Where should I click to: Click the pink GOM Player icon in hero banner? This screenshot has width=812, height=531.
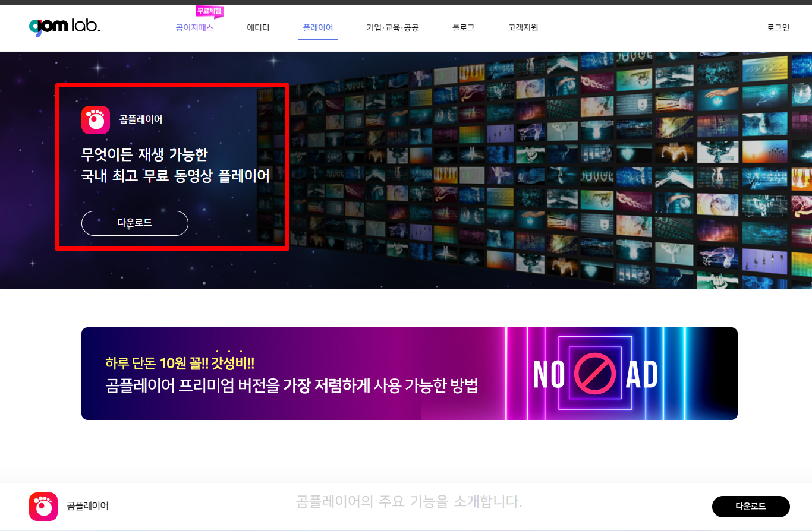tap(96, 120)
